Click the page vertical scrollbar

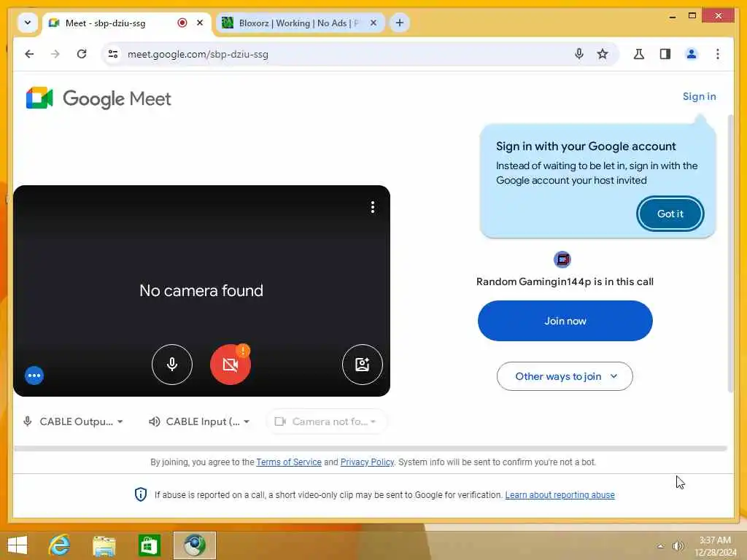coord(730,253)
